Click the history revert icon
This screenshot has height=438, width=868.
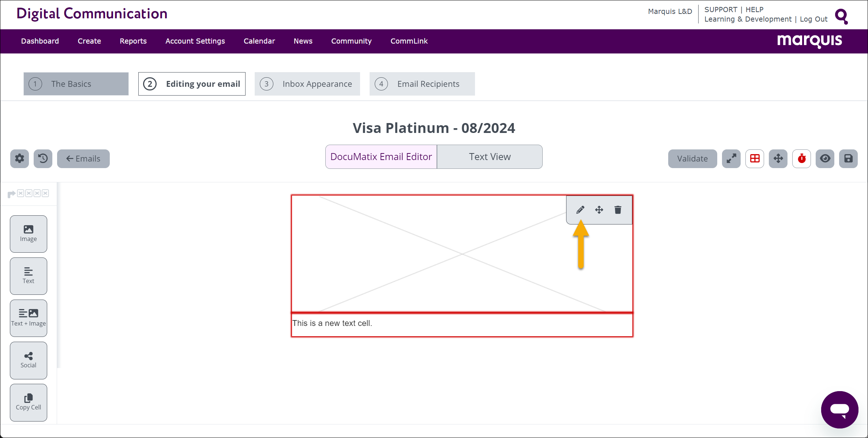pos(43,159)
